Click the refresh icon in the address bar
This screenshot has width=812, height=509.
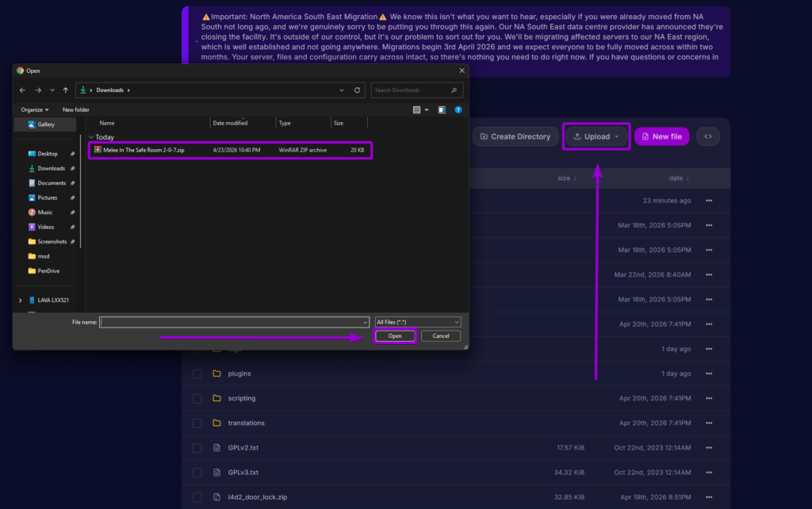click(x=357, y=90)
